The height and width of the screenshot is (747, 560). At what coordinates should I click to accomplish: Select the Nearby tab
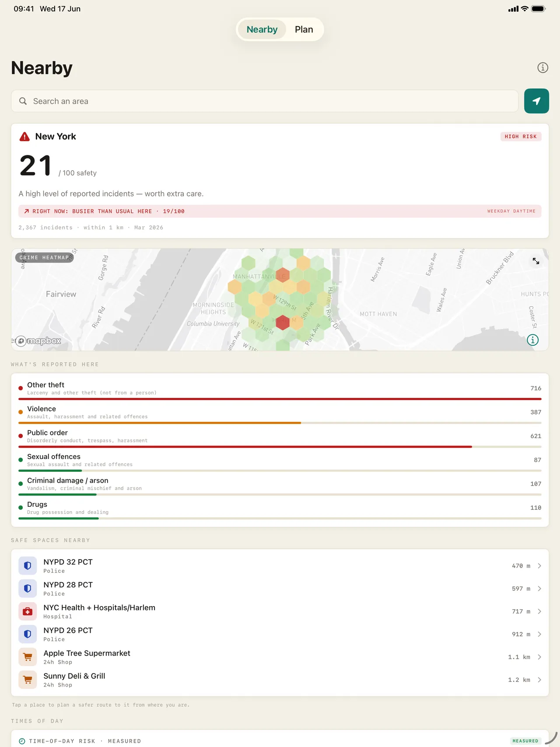pos(262,29)
